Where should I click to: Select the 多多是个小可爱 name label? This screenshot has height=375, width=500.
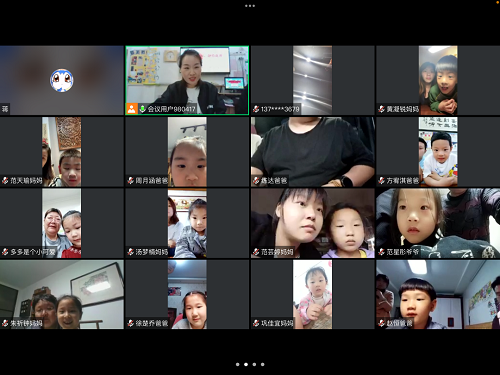tap(33, 252)
